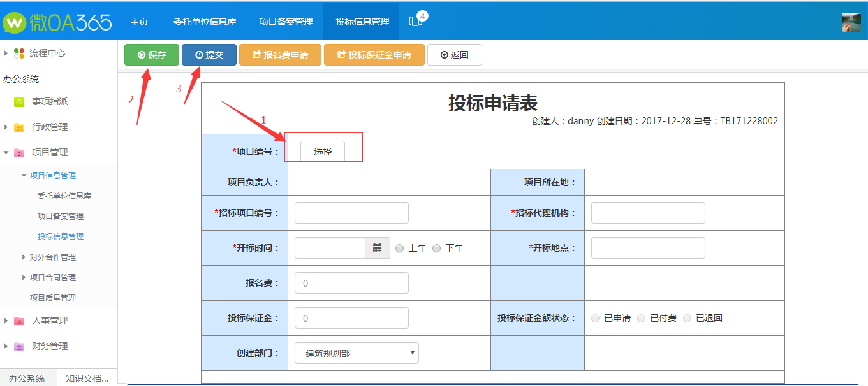
Task: Click the 招标项目编号 input field
Action: point(351,213)
